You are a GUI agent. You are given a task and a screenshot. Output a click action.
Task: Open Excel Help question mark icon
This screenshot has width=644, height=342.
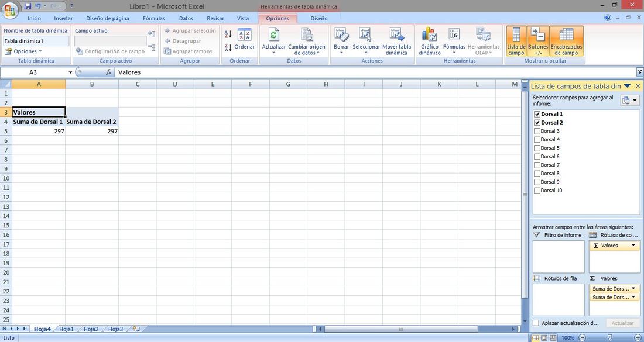tap(608, 18)
